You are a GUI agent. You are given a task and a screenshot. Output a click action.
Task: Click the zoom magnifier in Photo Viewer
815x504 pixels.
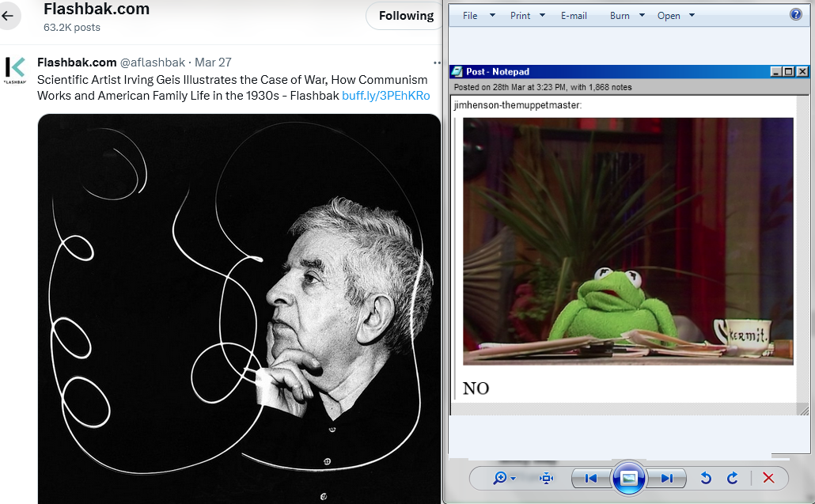pos(499,478)
